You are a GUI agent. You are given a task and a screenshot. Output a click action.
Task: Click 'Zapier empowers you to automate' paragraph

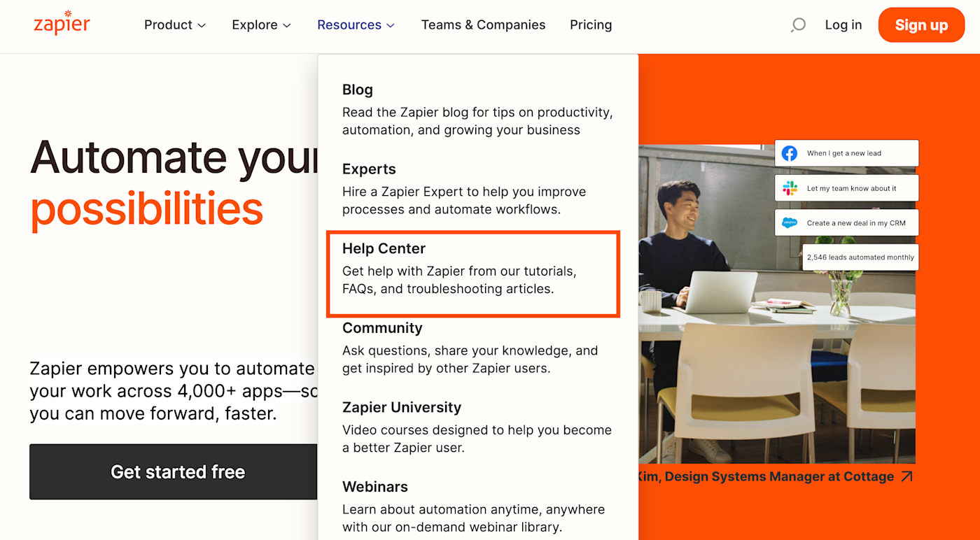174,391
